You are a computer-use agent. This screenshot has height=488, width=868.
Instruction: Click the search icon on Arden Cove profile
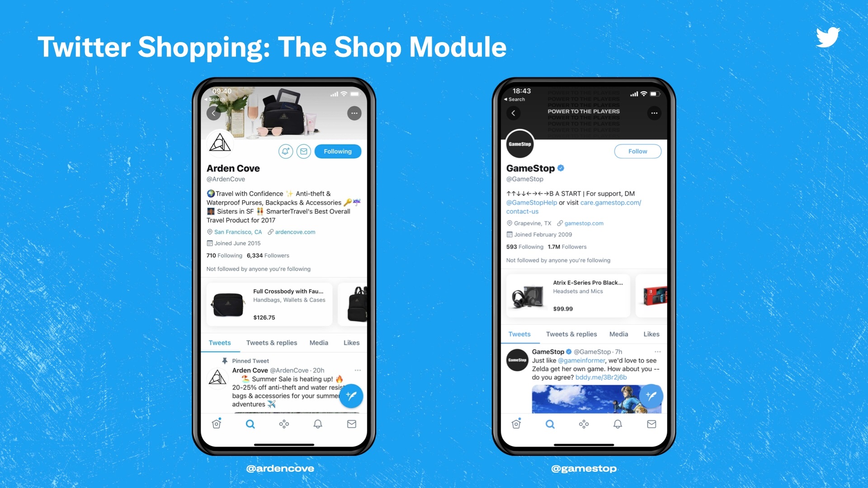tap(250, 424)
